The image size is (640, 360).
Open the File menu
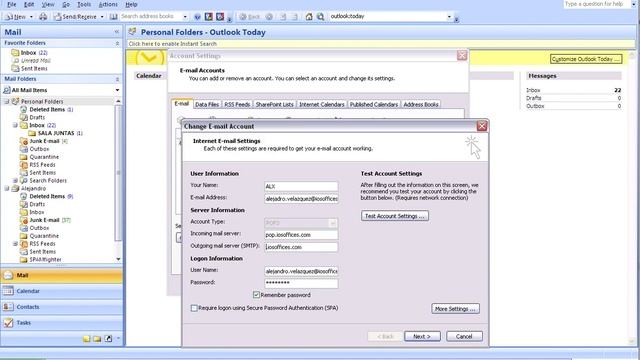pos(12,4)
